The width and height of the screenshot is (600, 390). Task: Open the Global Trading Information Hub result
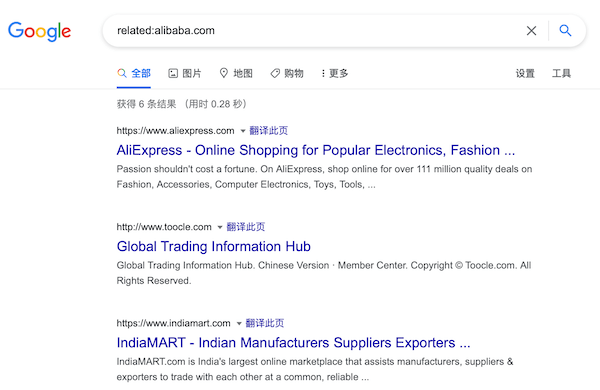click(214, 246)
